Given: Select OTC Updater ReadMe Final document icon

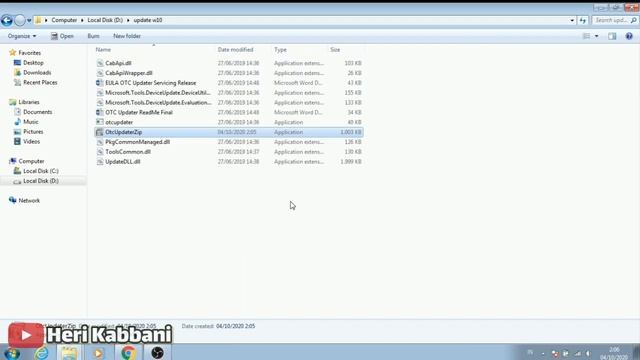Looking at the screenshot, I should (x=100, y=112).
